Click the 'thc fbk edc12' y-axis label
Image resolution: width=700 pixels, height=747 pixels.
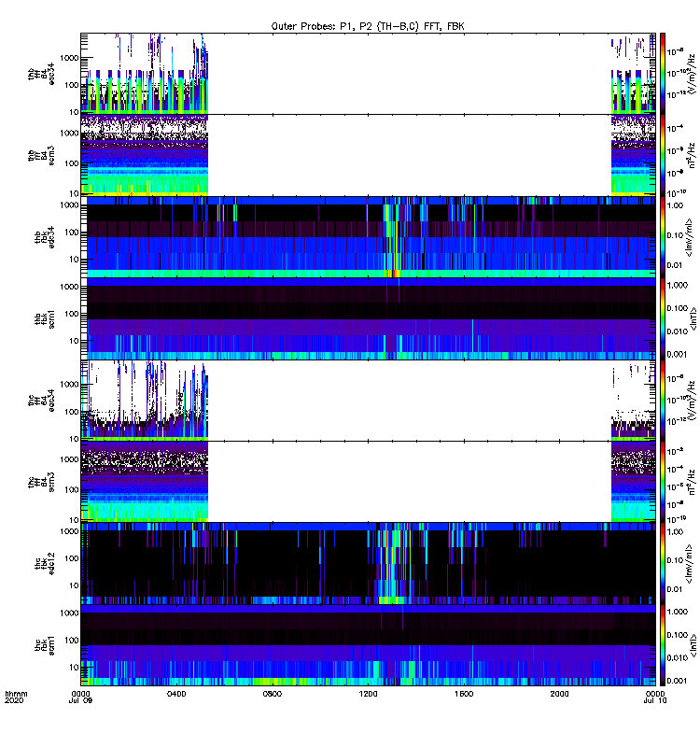(45, 564)
